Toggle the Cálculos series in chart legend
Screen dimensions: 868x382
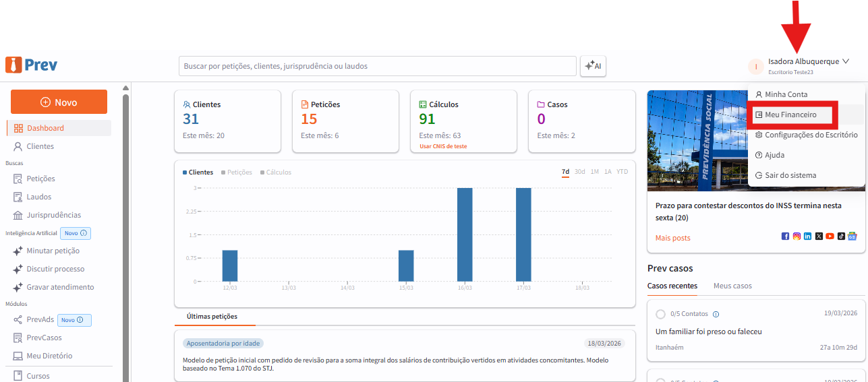pyautogui.click(x=276, y=172)
